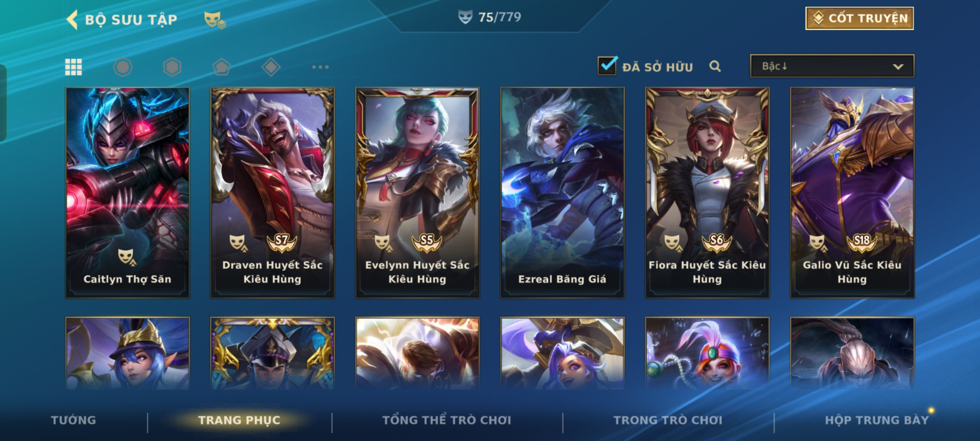Go to the Trong Trò Chơi tab

coord(668,420)
